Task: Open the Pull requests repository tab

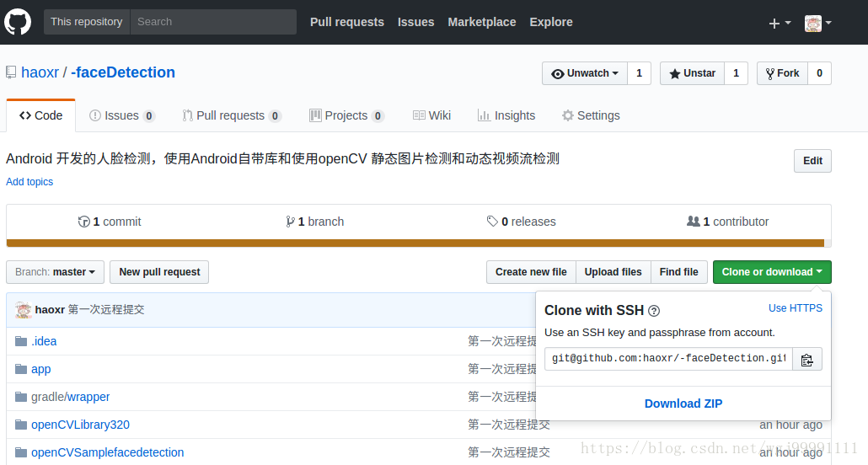Action: [x=232, y=115]
